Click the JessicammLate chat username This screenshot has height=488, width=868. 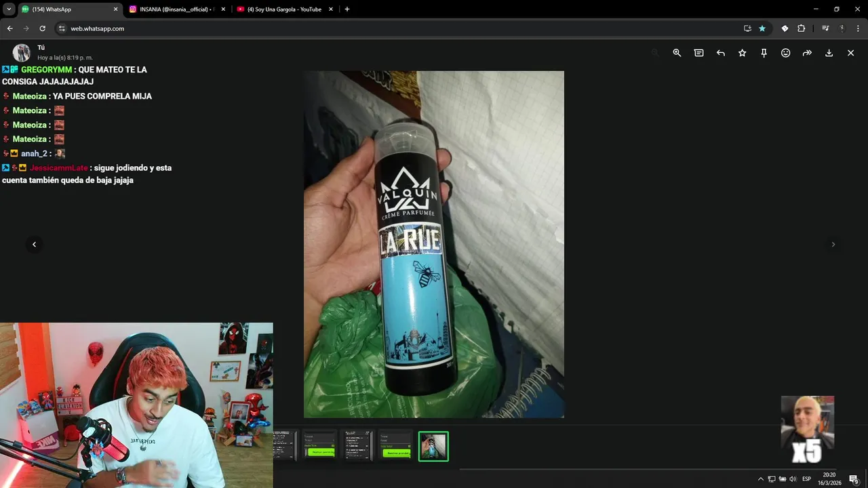tap(59, 167)
